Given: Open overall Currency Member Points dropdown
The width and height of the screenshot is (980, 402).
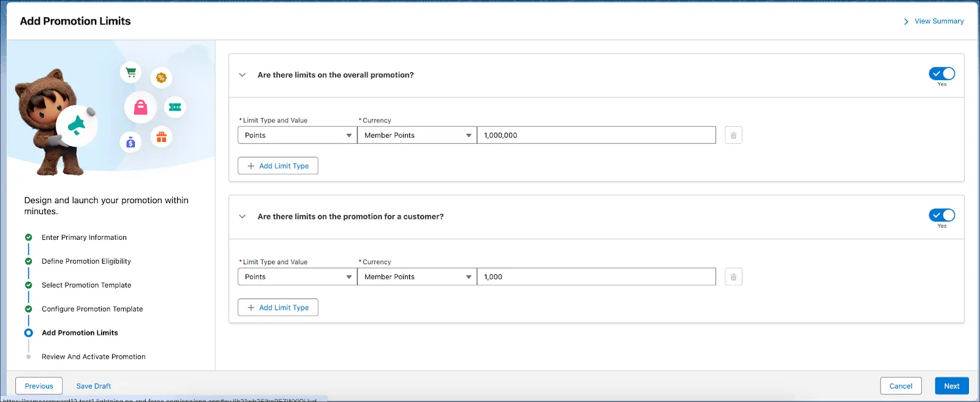Looking at the screenshot, I should (417, 135).
